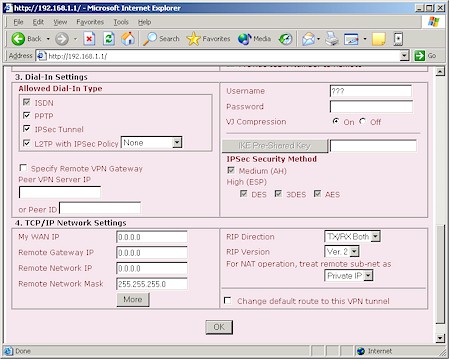Toggle the AES checkbox

click(317, 193)
